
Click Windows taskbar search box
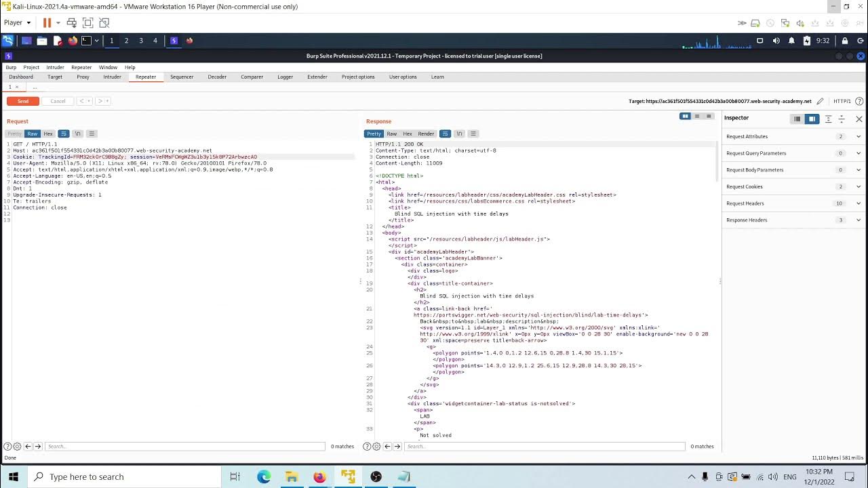click(124, 476)
